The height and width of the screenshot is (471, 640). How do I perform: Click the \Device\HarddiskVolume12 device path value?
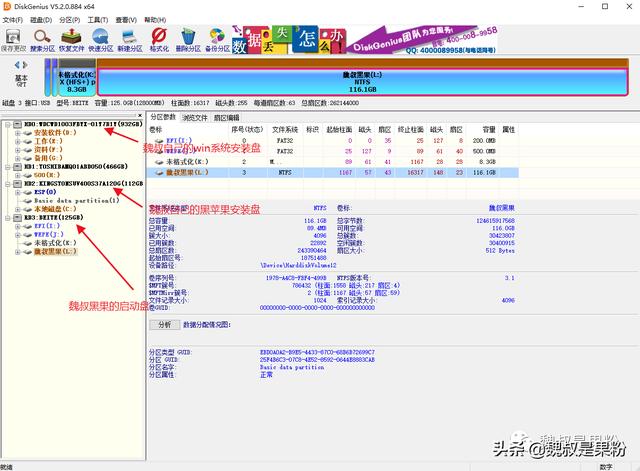pyautogui.click(x=298, y=265)
